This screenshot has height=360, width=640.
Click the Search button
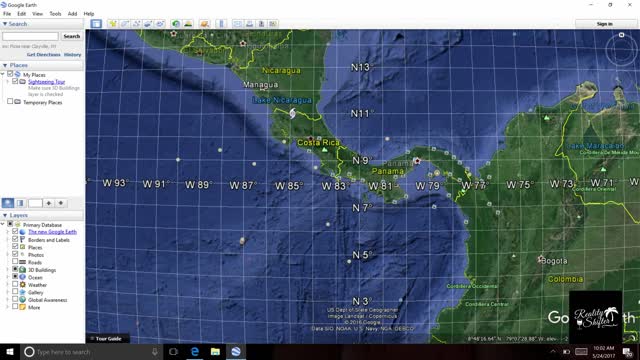72,36
